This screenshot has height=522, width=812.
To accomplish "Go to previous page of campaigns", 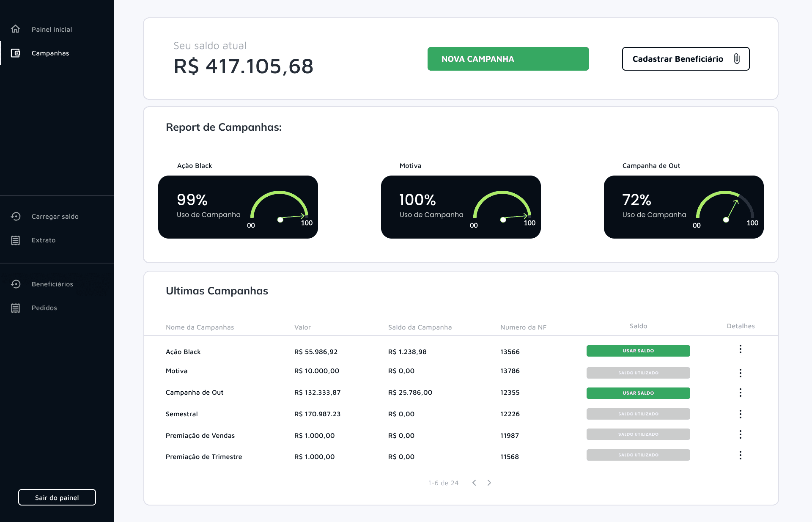I will pos(474,483).
